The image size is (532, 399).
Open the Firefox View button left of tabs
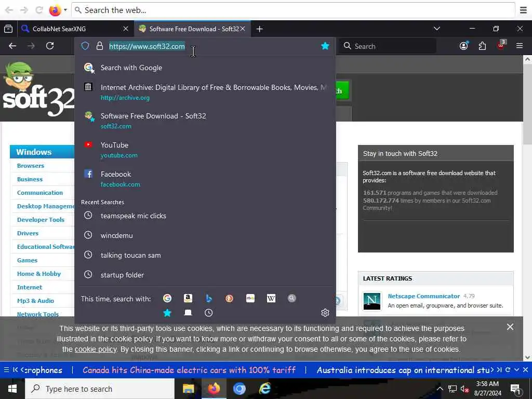[8, 29]
